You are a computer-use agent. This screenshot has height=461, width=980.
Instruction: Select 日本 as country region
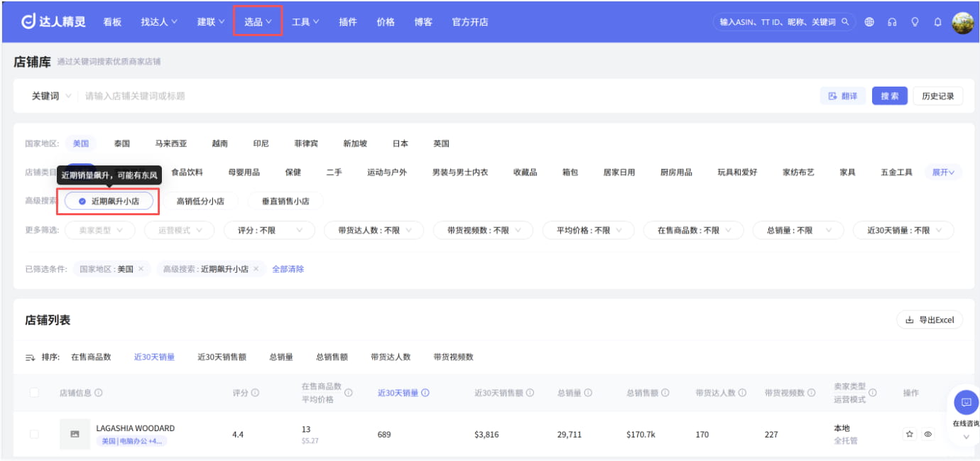(401, 143)
